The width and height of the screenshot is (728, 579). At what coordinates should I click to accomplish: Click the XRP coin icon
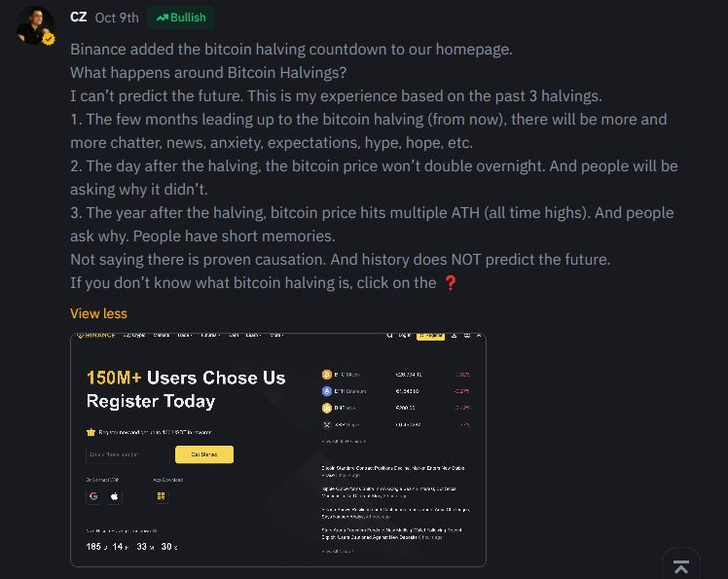327,424
